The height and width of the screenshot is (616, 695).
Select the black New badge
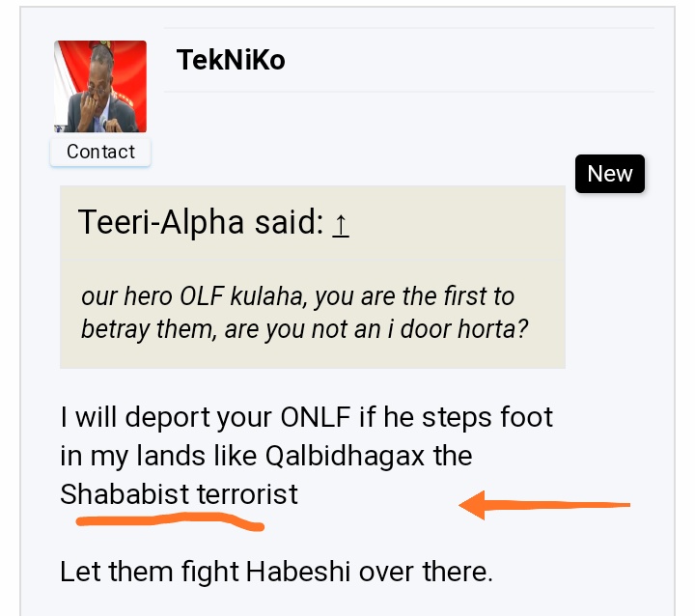(x=610, y=174)
